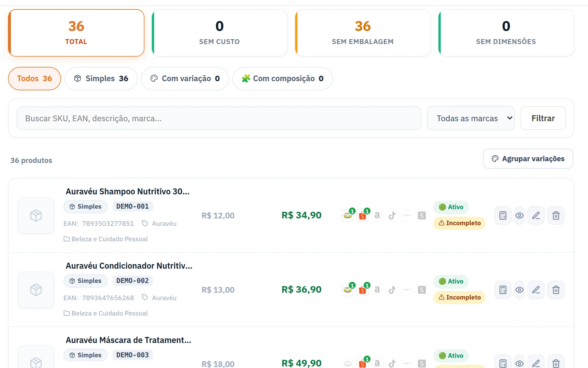Delete Auravéu Shampoo using trash icon
Image resolution: width=588 pixels, height=368 pixels.
click(x=556, y=216)
